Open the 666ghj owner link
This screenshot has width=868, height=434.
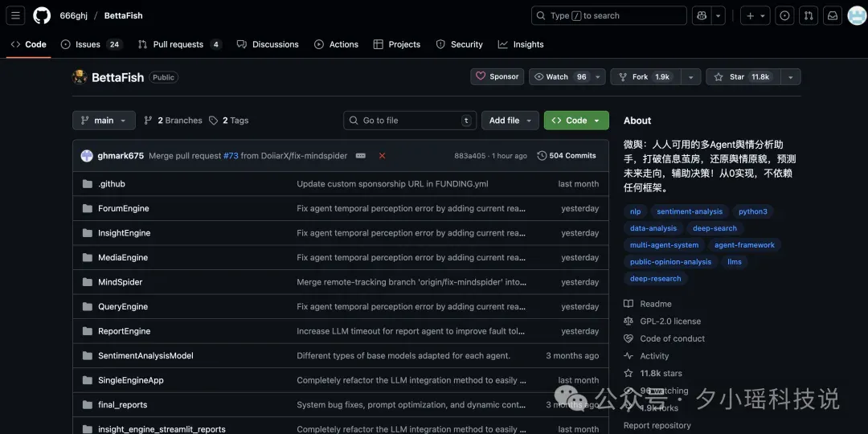click(x=74, y=15)
